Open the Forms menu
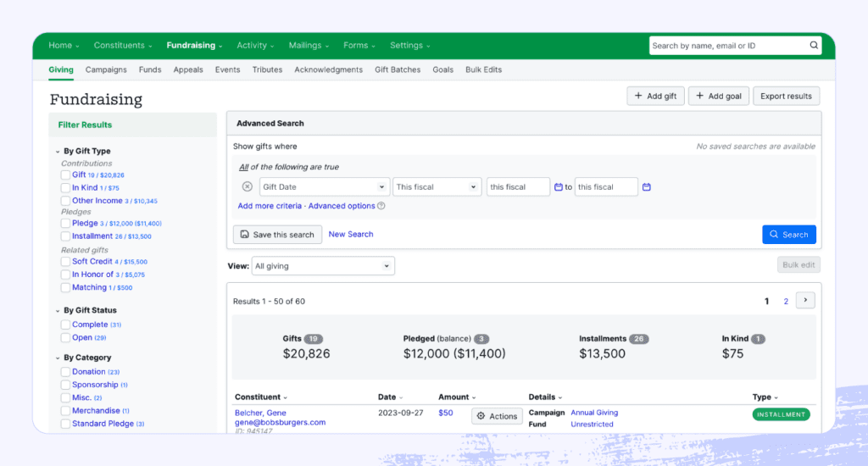 359,46
